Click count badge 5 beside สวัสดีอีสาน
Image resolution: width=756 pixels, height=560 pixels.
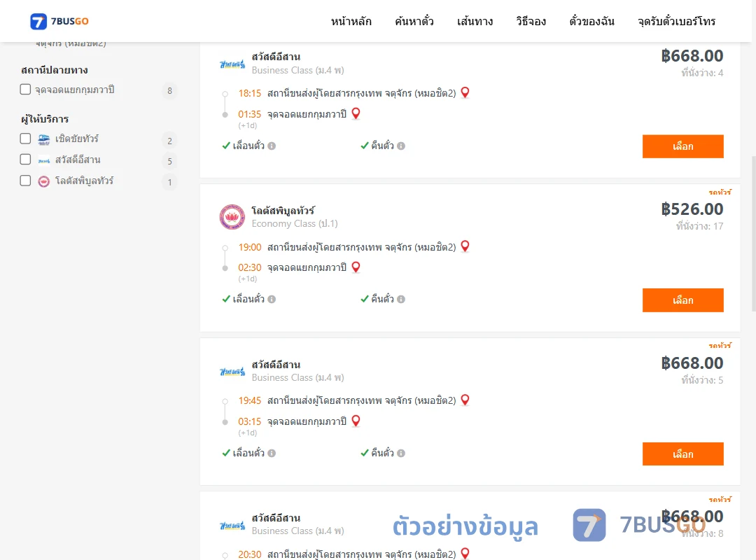click(x=169, y=161)
